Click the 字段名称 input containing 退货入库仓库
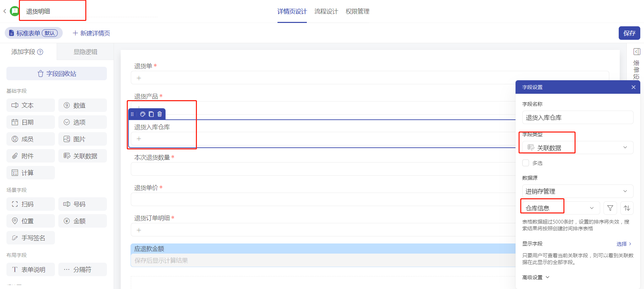Viewport: 644px width, 289px height. [x=578, y=117]
